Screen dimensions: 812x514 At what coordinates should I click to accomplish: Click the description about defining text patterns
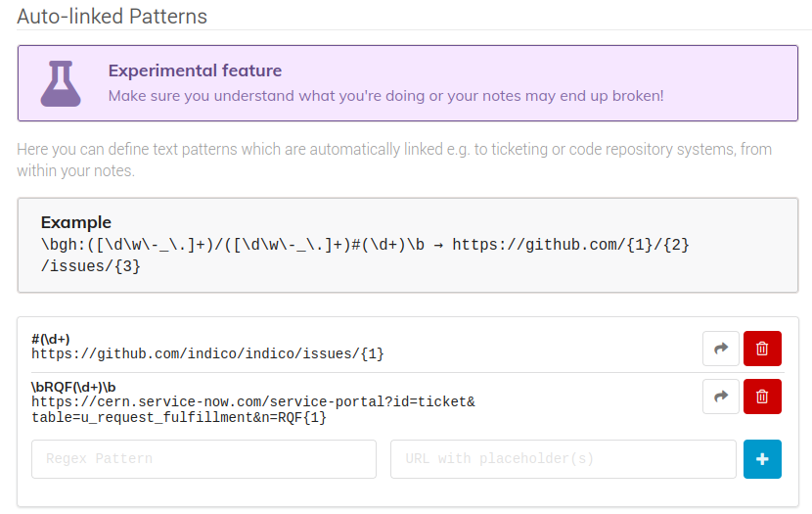(394, 160)
